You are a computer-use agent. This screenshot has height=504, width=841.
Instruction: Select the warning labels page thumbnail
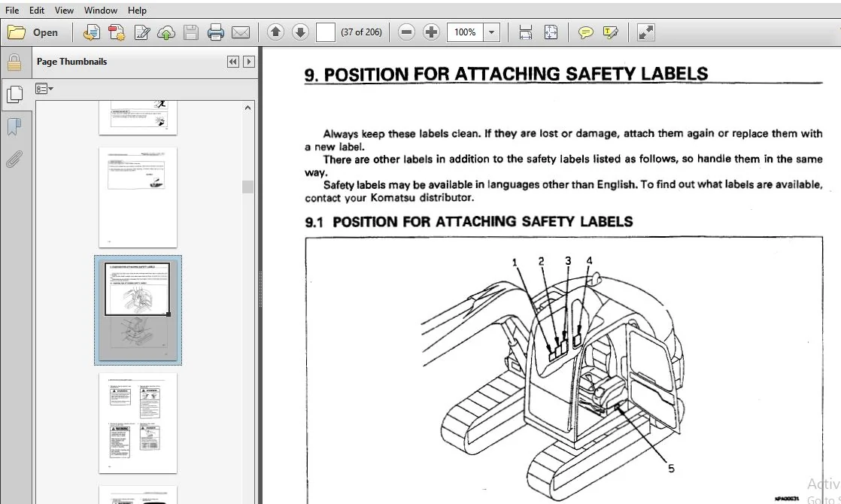coord(138,423)
